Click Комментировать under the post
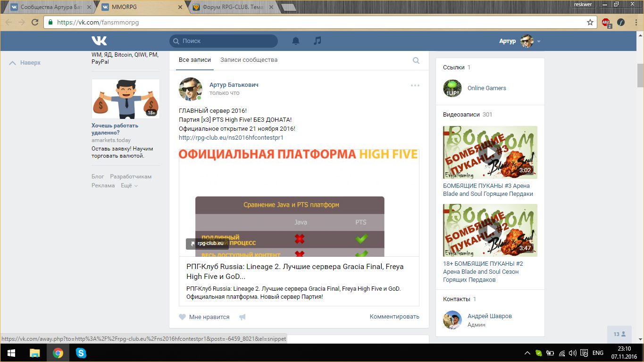 pos(394,317)
